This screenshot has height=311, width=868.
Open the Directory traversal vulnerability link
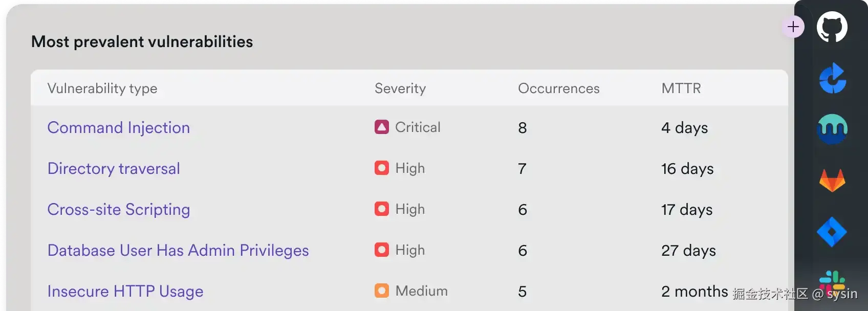[x=114, y=168]
